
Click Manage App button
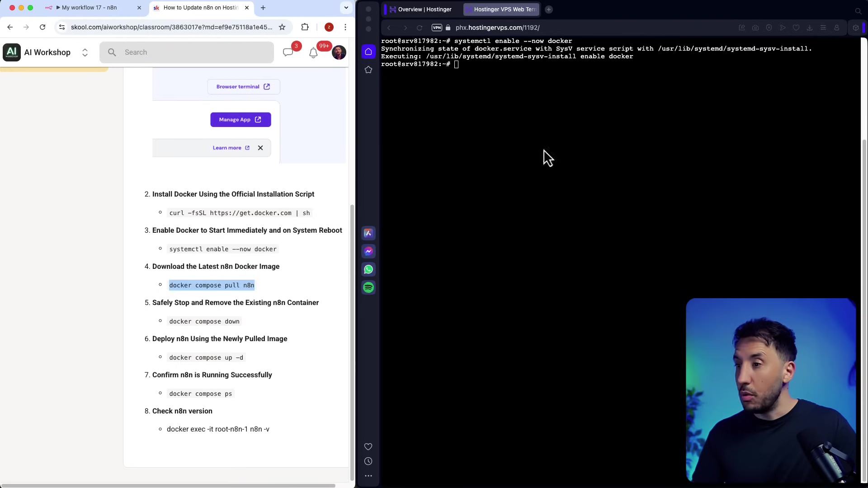pos(241,120)
